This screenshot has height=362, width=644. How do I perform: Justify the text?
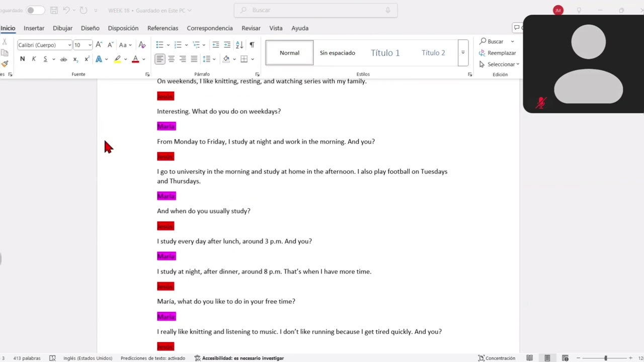pos(194,59)
